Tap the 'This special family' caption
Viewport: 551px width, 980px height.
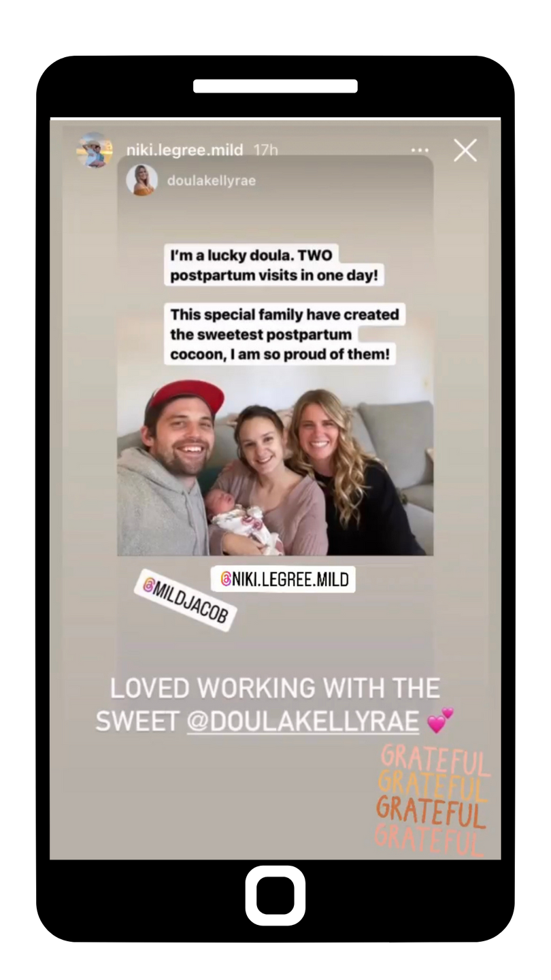285,334
